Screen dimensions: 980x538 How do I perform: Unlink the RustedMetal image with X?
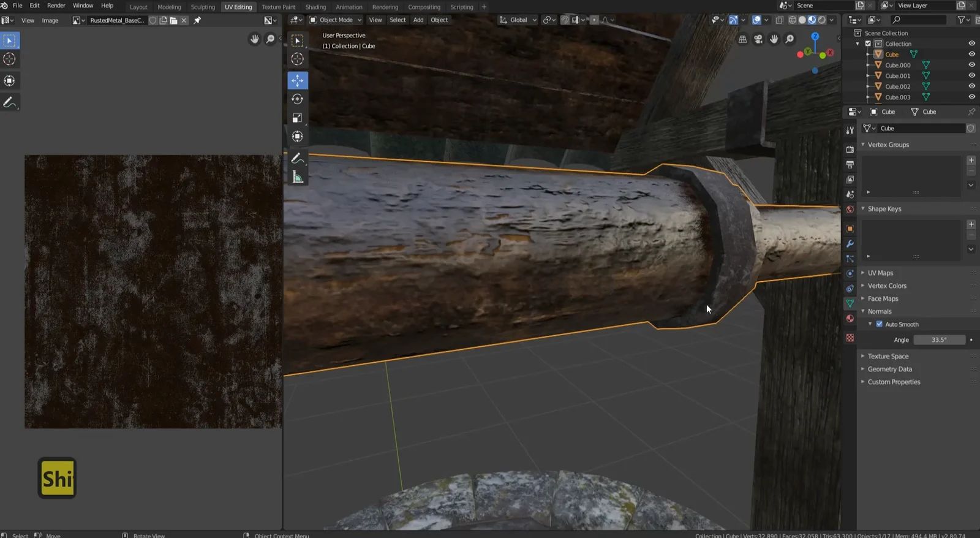click(184, 20)
